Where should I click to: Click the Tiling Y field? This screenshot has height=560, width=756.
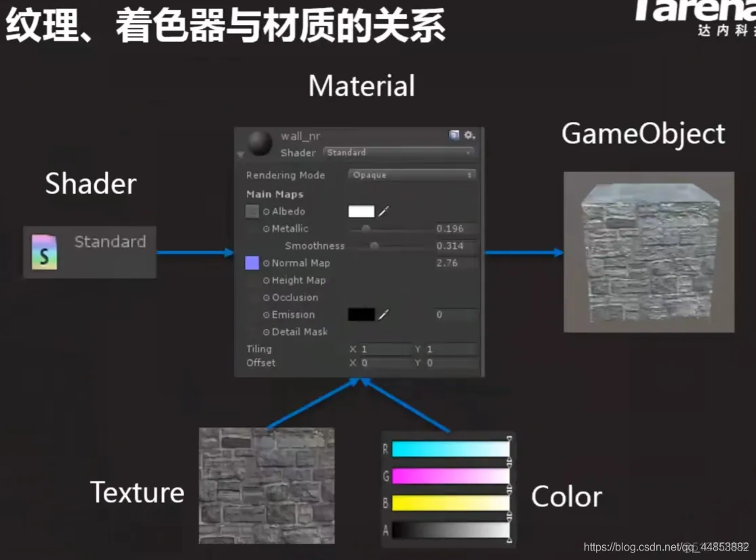point(451,349)
